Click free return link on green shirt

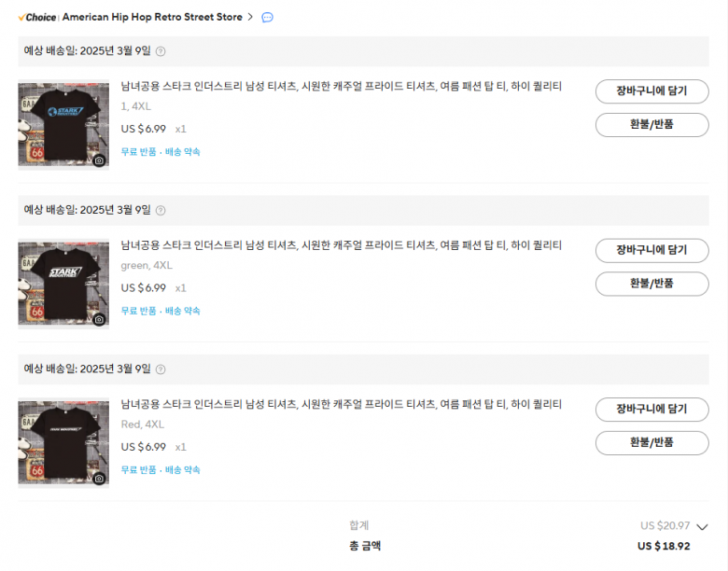139,311
